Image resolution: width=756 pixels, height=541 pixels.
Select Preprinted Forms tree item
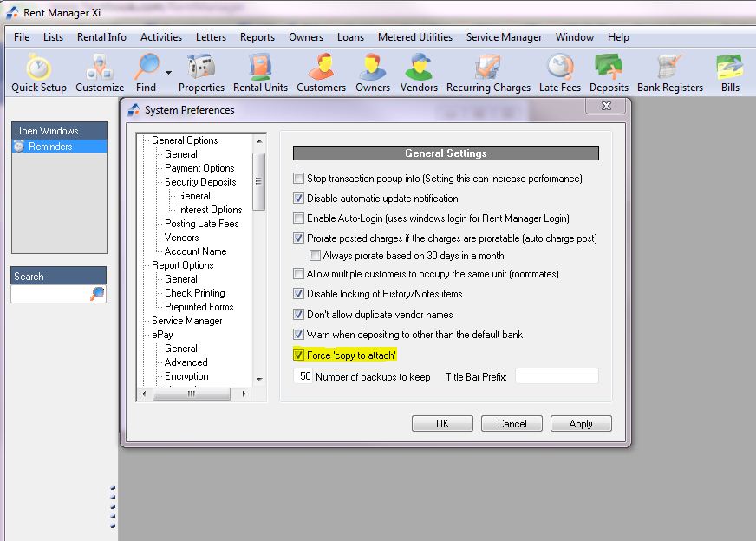point(199,307)
